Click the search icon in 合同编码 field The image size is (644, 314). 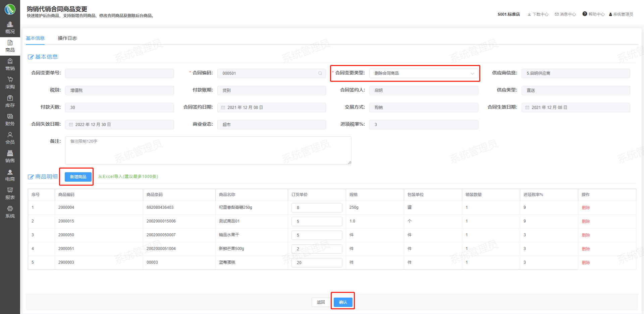320,73
